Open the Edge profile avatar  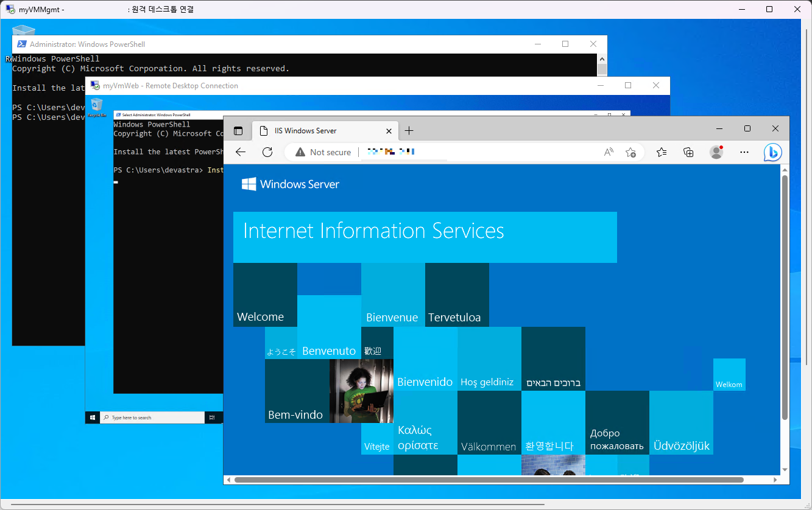(x=716, y=152)
